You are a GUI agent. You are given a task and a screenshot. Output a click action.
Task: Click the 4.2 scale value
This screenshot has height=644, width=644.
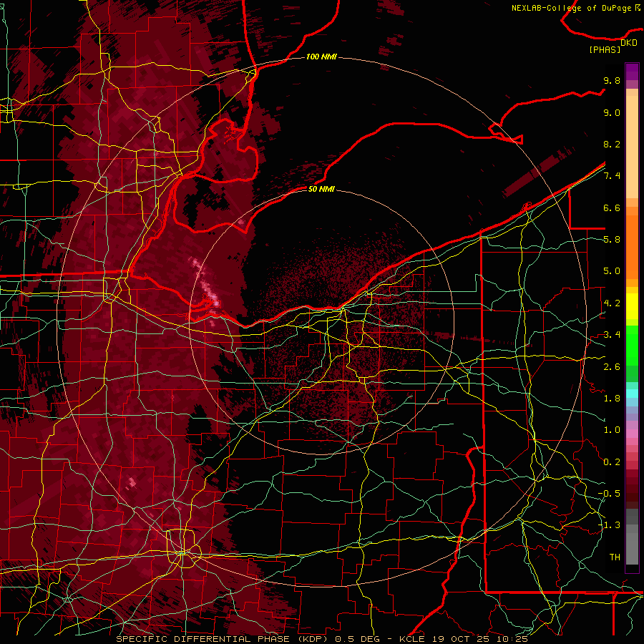coord(612,303)
